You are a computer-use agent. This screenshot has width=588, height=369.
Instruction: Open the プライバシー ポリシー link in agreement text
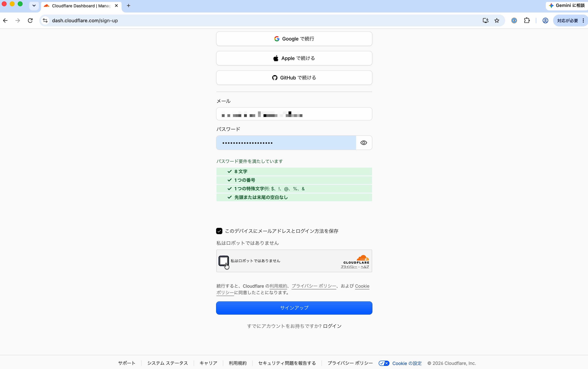tap(314, 286)
